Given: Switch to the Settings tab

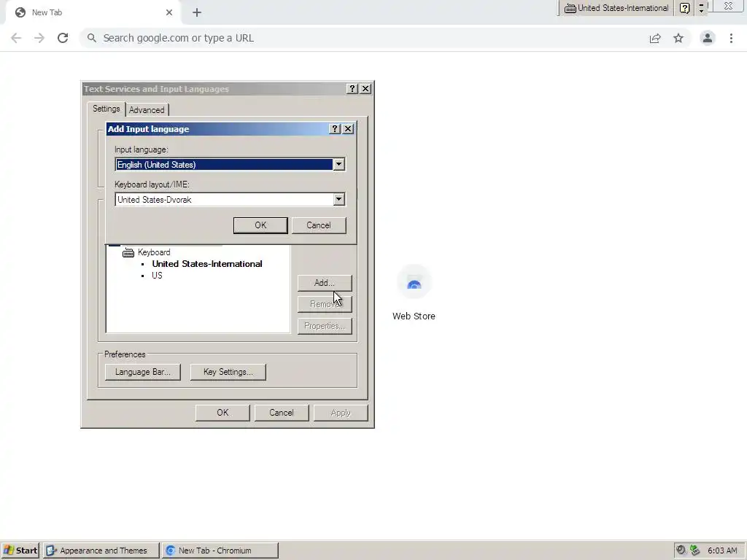Looking at the screenshot, I should tap(107, 109).
